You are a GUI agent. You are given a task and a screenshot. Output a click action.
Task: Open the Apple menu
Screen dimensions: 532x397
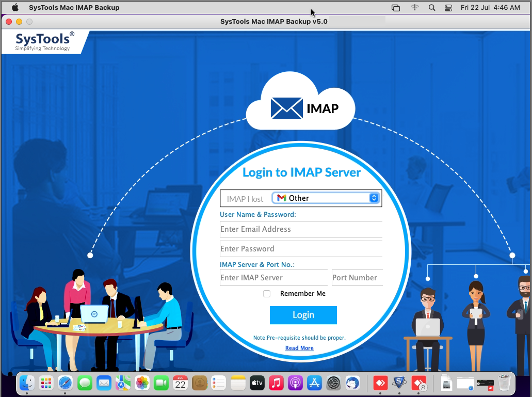(15, 7)
